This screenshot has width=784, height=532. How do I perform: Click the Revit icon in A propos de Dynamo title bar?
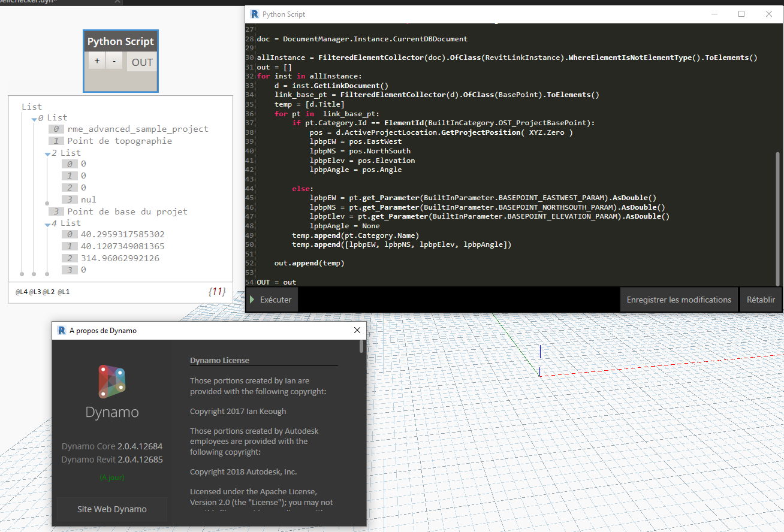point(61,330)
